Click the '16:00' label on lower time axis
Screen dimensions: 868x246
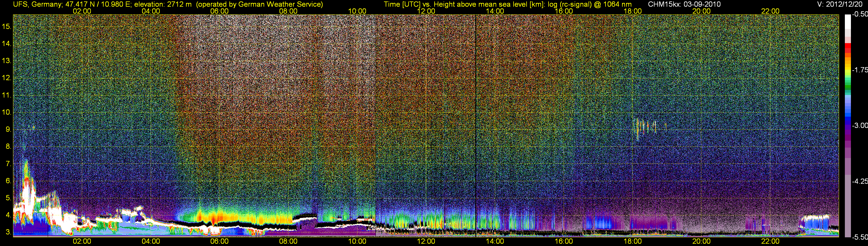click(x=564, y=241)
